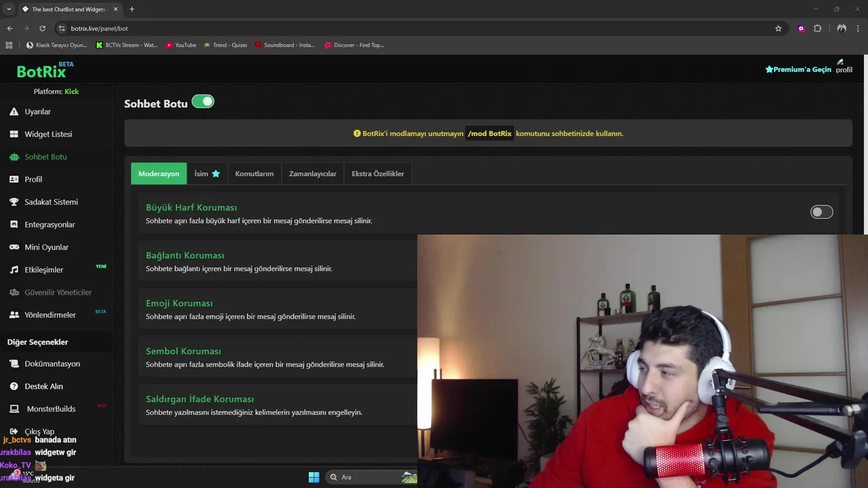Screen dimensions: 868x488
Task: Click the browser address bar
Action: coord(420,28)
